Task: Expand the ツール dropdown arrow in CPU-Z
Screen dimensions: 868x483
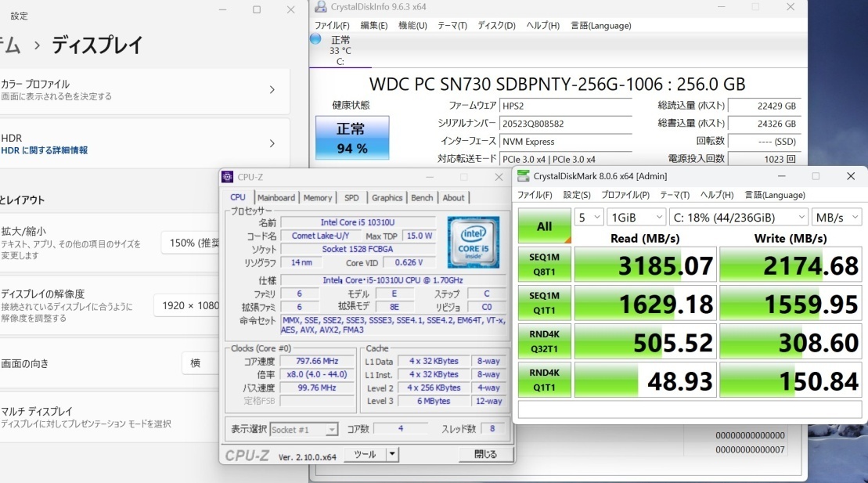Action: click(392, 454)
